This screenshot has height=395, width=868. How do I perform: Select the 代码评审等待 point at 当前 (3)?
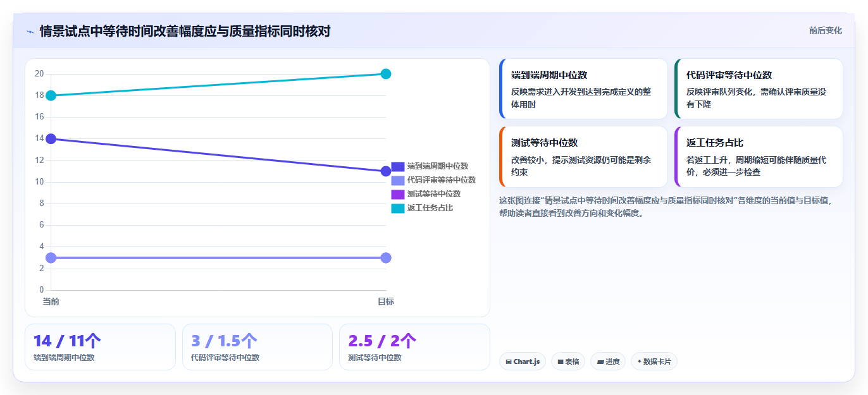pyautogui.click(x=51, y=258)
